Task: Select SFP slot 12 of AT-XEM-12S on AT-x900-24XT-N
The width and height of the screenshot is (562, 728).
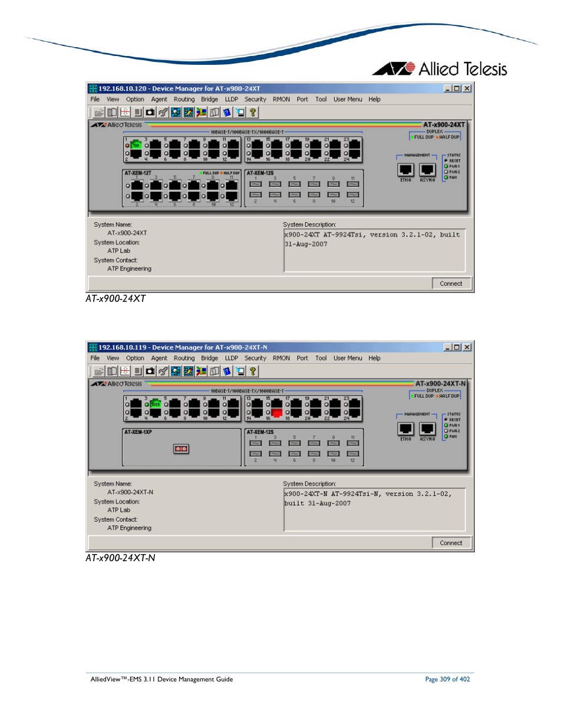Action: (353, 454)
